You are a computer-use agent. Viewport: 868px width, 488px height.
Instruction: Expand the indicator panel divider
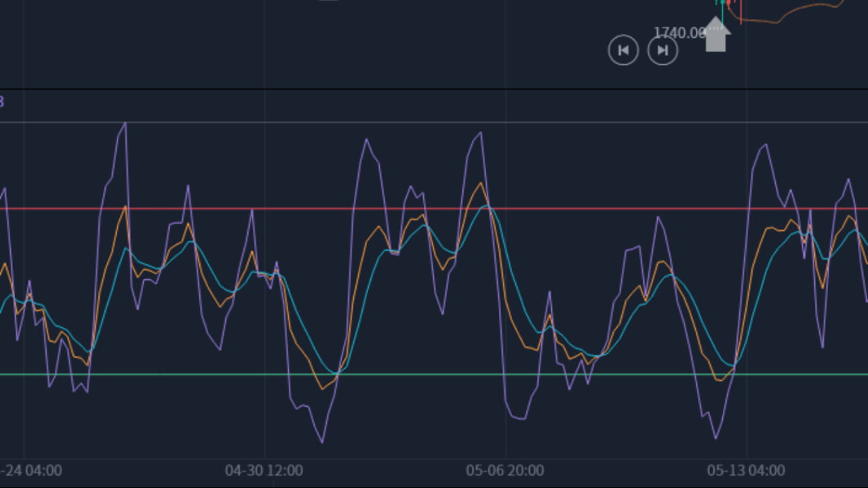pyautogui.click(x=434, y=88)
